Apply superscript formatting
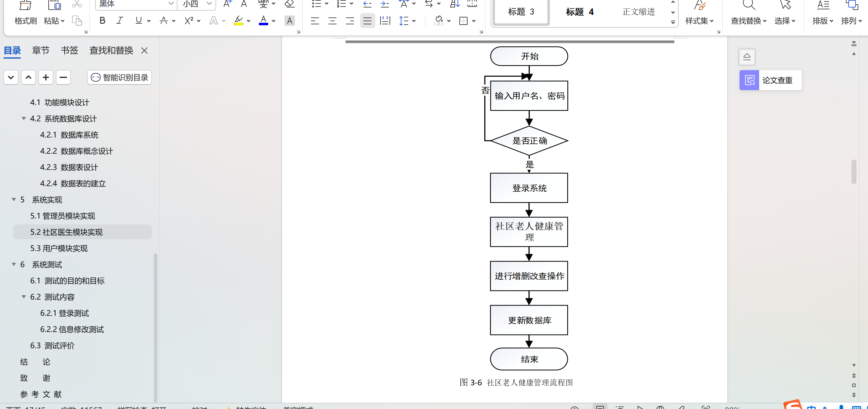Screen dimensions: 868x409 tap(189, 21)
